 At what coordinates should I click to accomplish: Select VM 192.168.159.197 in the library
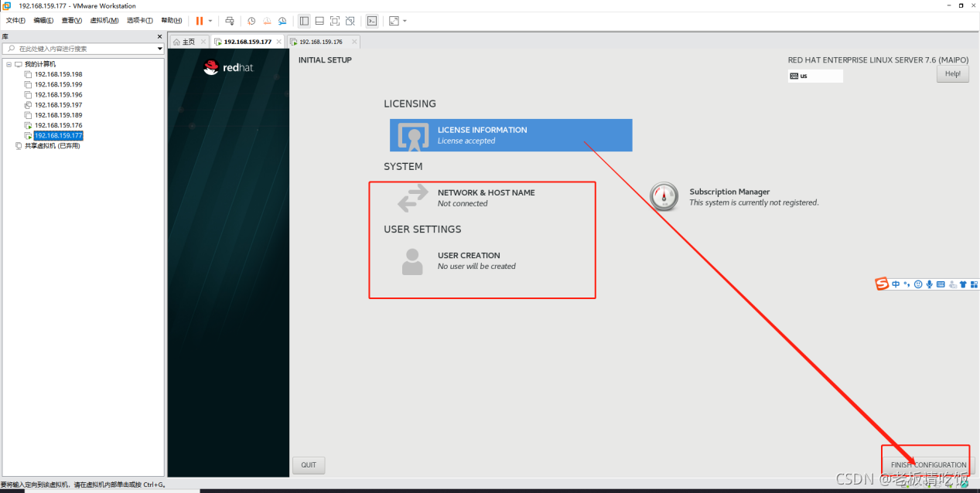[58, 104]
